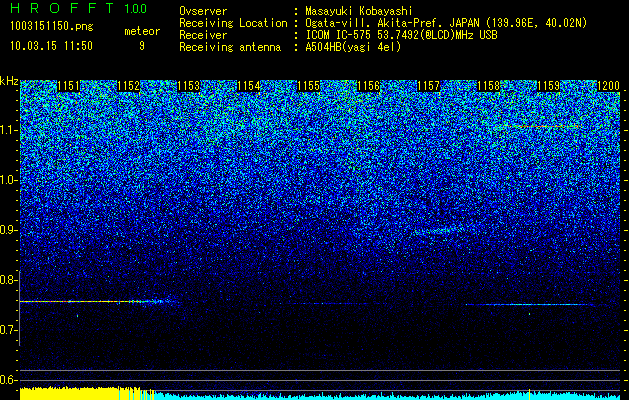The height and width of the screenshot is (400, 629).
Task: Click the cyan signal level bar graph
Action: coord(387,395)
